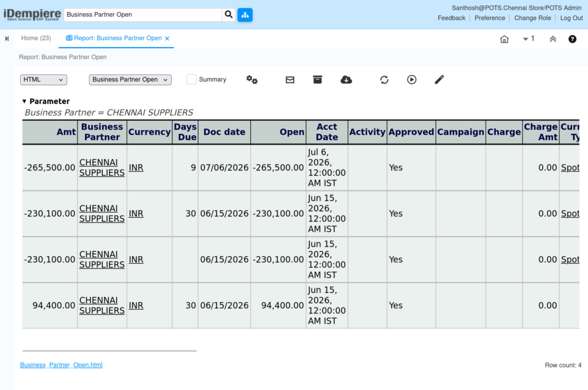Click the search magnifier icon
Image resolution: width=588 pixels, height=390 pixels.
tap(229, 14)
